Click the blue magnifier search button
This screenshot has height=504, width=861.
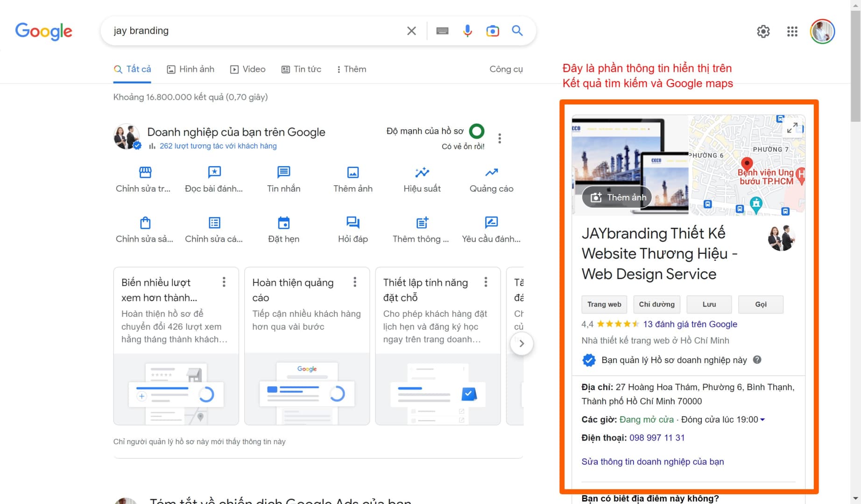[x=517, y=31]
